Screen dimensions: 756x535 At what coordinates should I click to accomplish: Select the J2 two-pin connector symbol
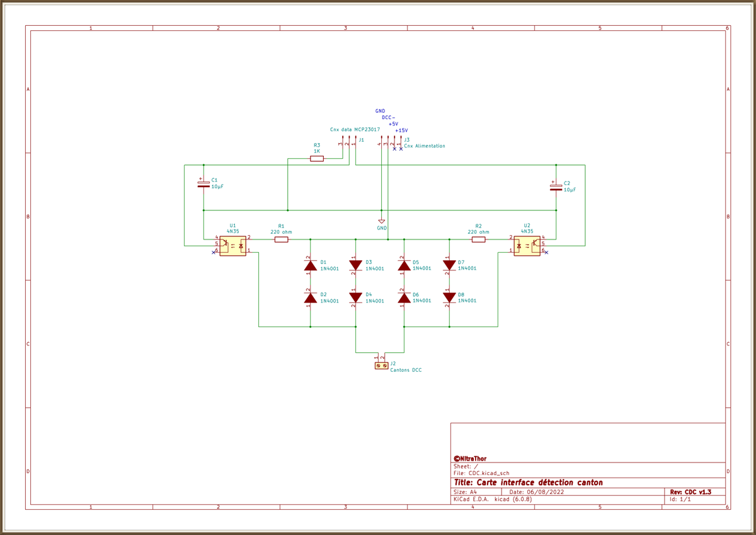[x=382, y=365]
